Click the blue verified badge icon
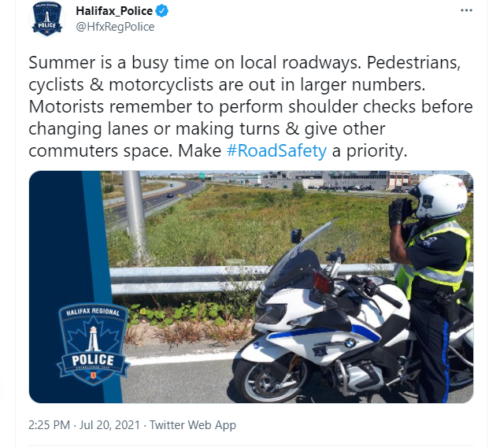Image resolution: width=489 pixels, height=448 pixels. [x=162, y=11]
